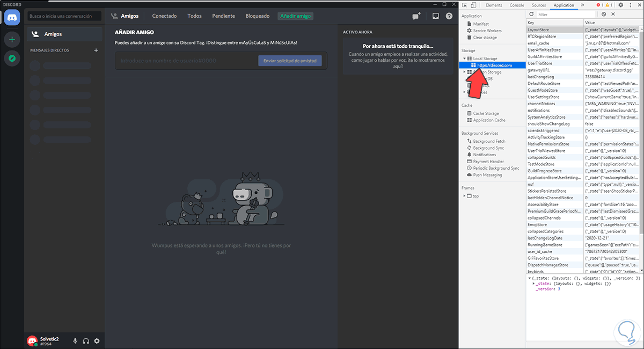Click the Busca o inicia una conversación box
This screenshot has height=349, width=644.
[x=64, y=16]
